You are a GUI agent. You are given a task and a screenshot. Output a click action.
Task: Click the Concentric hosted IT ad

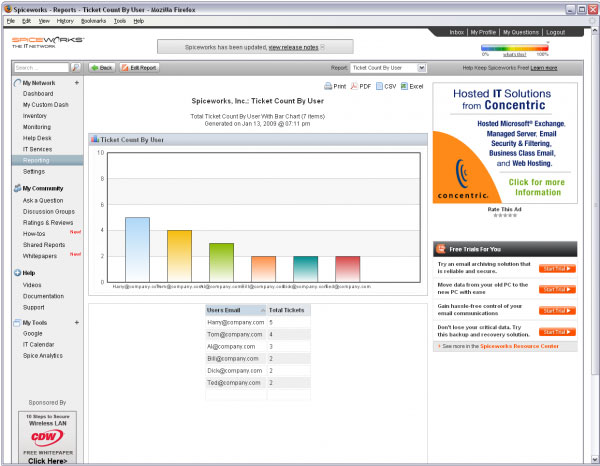[505, 143]
